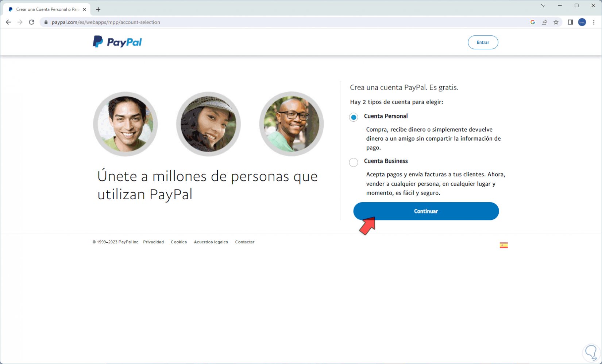602x364 pixels.
Task: Go back to the previous page
Action: pos(8,22)
